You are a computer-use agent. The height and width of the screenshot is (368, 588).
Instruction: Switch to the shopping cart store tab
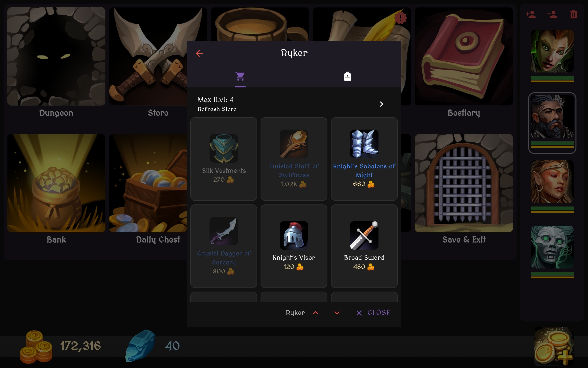240,76
